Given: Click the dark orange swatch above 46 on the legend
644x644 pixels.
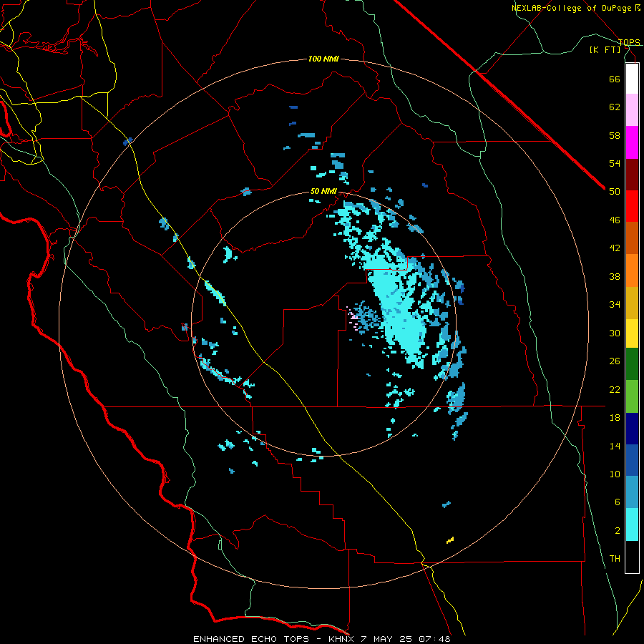Looking at the screenshot, I should click(632, 238).
